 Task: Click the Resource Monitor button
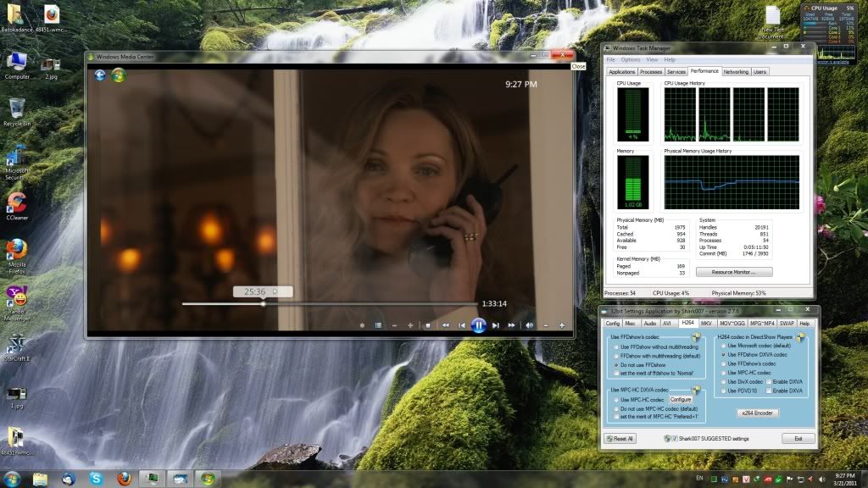(733, 272)
